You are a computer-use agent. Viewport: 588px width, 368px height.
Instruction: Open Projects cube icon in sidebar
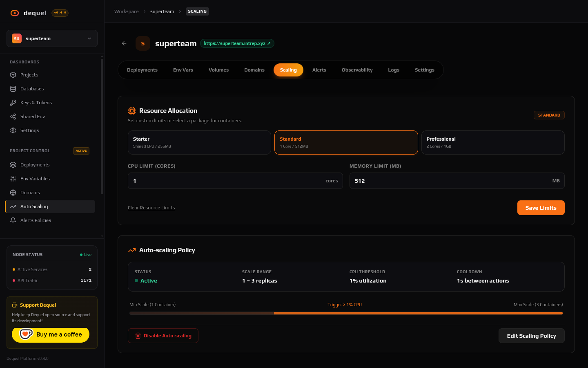point(13,75)
